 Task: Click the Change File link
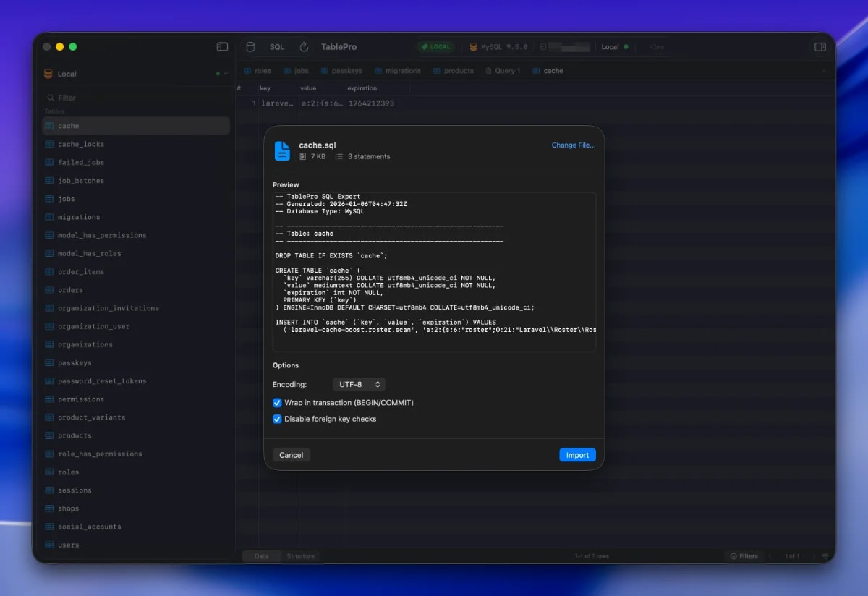click(x=573, y=145)
